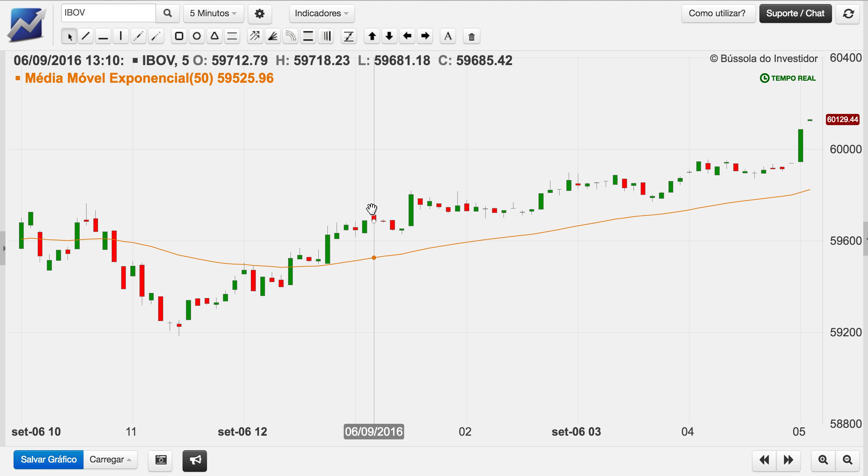Click the Salvar Gráfico button
Image resolution: width=868 pixels, height=476 pixels.
point(49,460)
